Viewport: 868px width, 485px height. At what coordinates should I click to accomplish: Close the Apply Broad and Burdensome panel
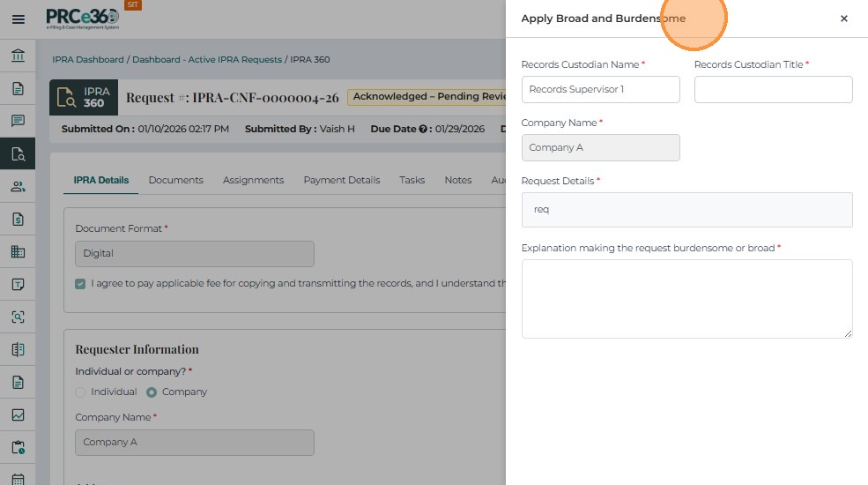pos(843,19)
